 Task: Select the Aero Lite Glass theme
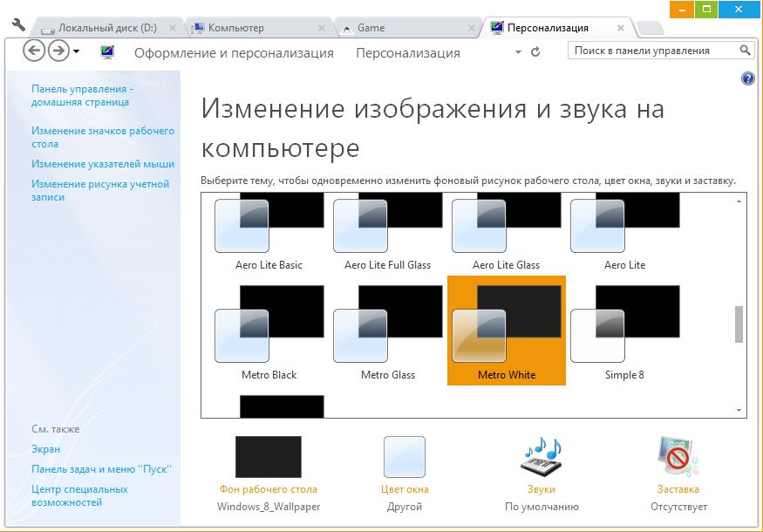(506, 233)
